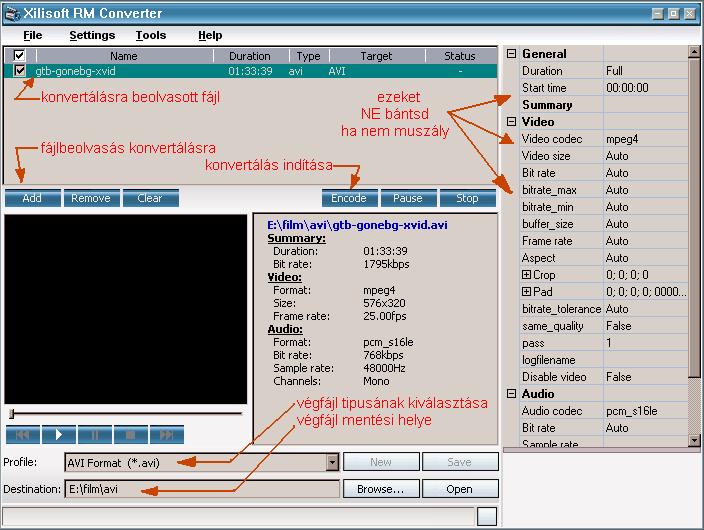Expand the Crop property
This screenshot has height=530, width=704.
pos(527,275)
